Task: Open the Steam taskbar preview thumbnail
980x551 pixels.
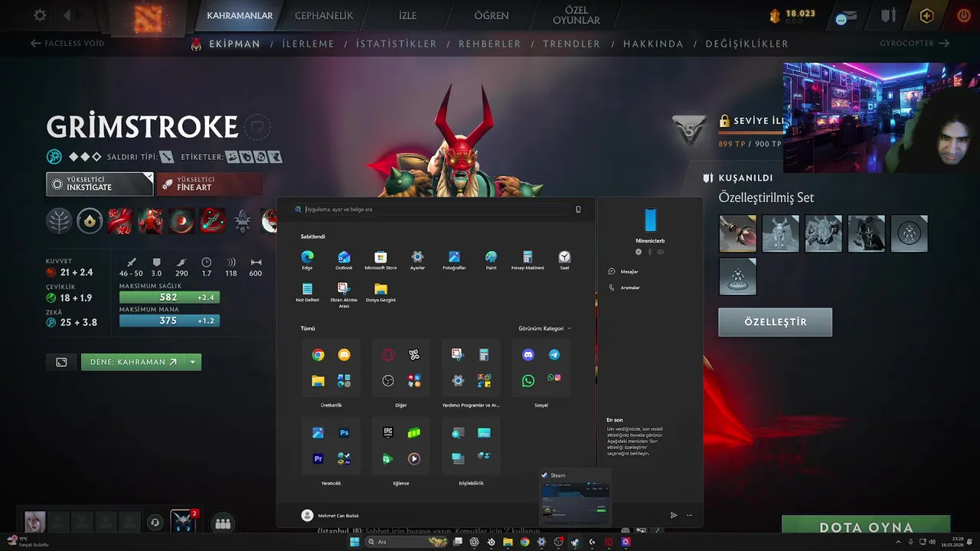Action: click(574, 497)
